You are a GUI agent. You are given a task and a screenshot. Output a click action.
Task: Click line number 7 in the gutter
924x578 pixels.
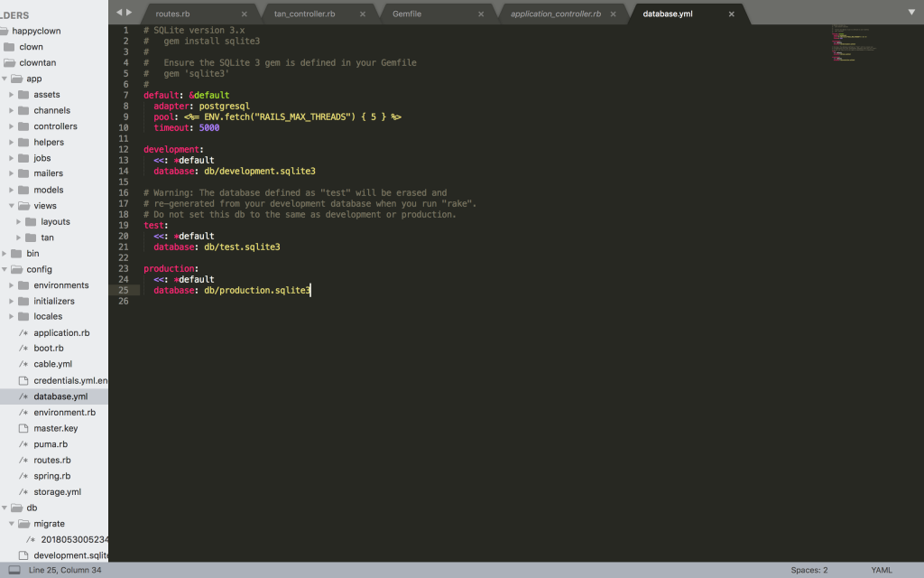(125, 95)
